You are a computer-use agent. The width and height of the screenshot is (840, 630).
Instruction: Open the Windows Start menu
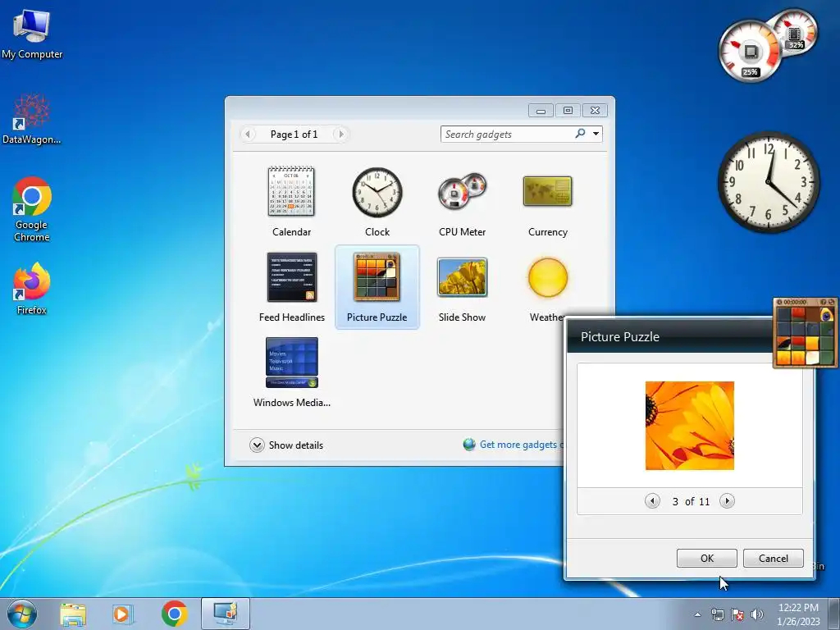(22, 614)
